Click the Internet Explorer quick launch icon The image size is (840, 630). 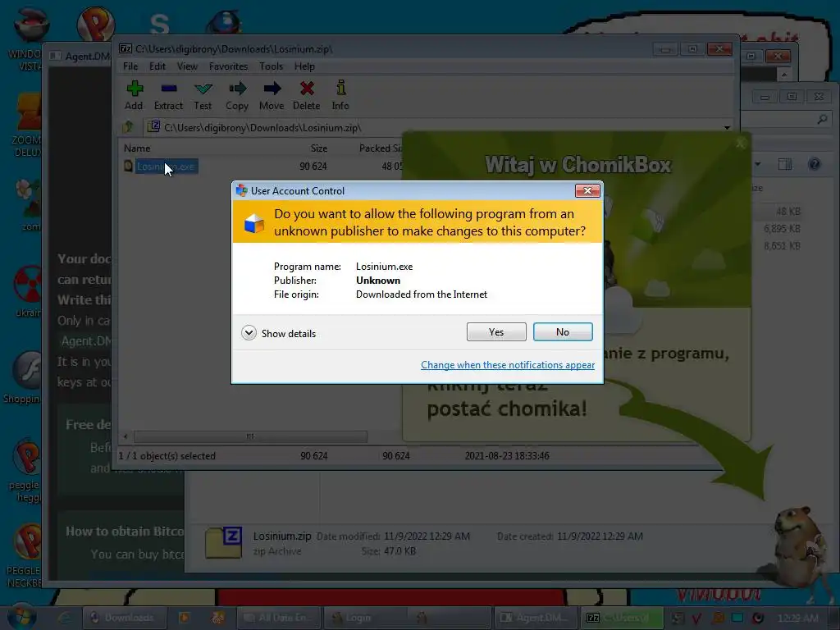(x=64, y=618)
